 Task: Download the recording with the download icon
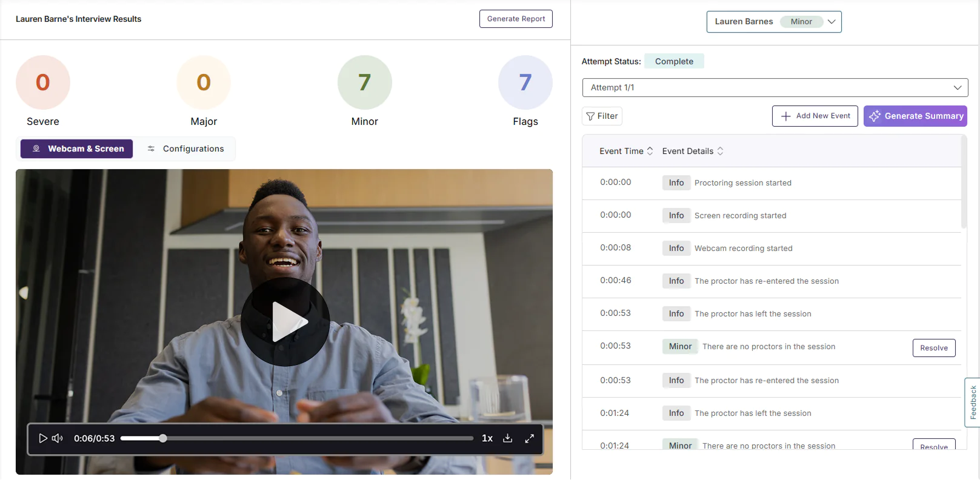(x=508, y=438)
